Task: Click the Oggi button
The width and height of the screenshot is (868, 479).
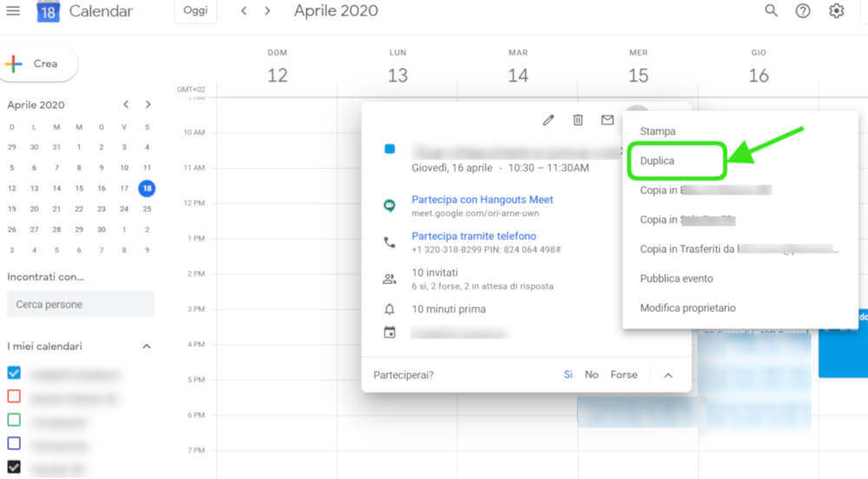Action: 195,10
